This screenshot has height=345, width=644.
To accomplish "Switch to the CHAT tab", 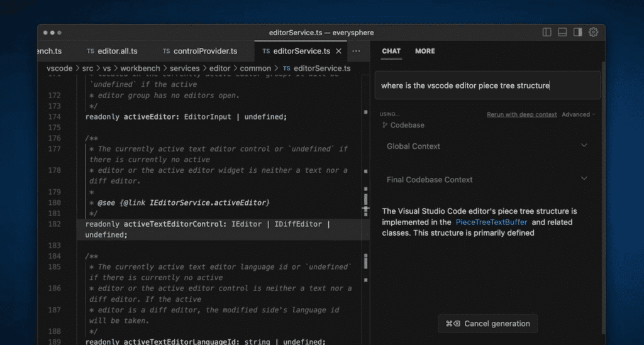I will 391,52.
